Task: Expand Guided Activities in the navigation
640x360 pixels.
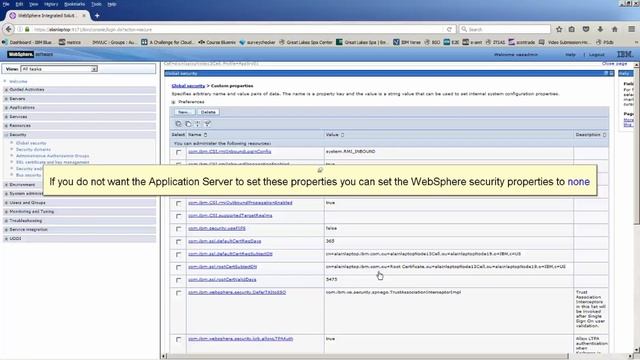Action: (x=6, y=90)
